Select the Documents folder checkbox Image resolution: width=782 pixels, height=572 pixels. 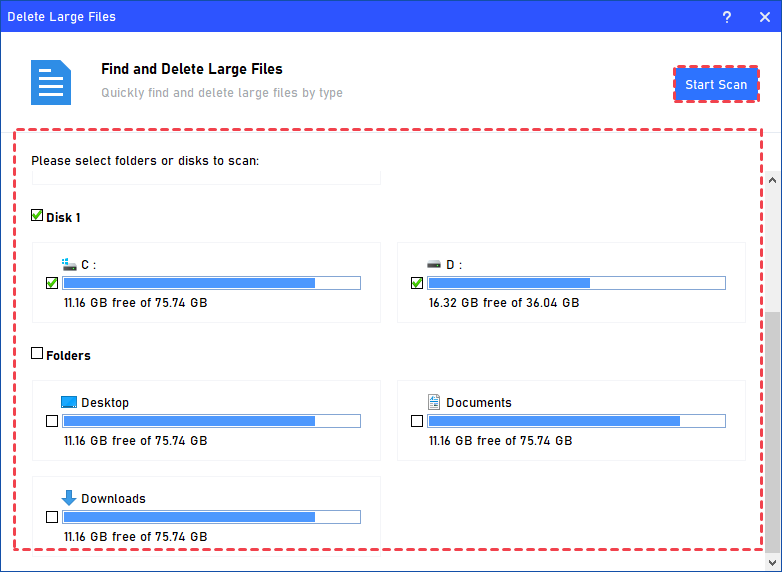[417, 421]
